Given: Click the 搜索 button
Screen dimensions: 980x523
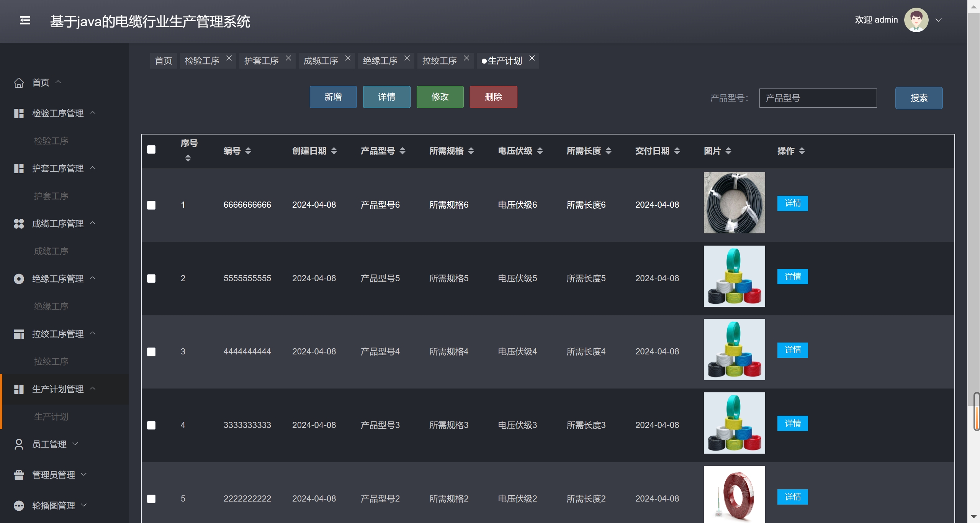Looking at the screenshot, I should click(x=919, y=98).
